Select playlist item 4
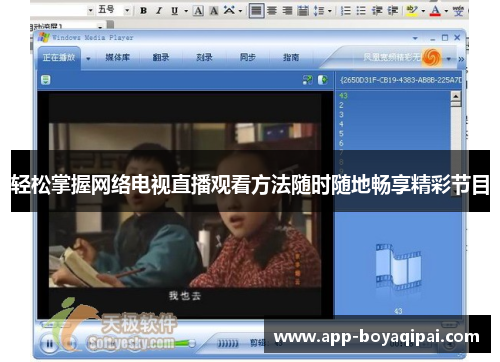The image size is (500, 362). click(341, 124)
